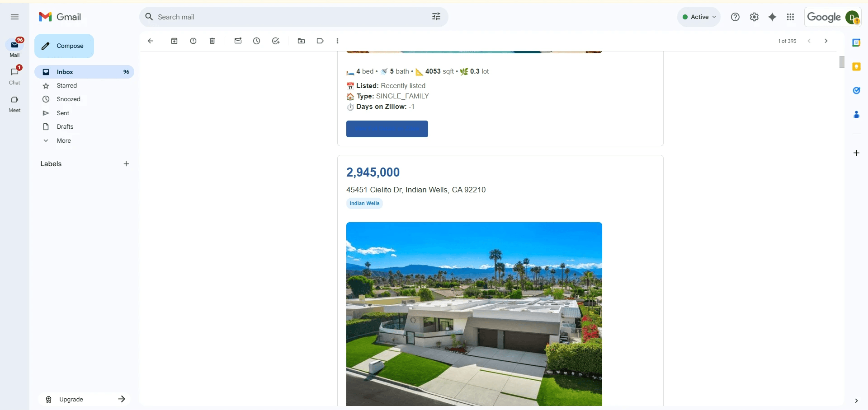This screenshot has height=410, width=868.
Task: Add the email to Tasks
Action: 276,41
